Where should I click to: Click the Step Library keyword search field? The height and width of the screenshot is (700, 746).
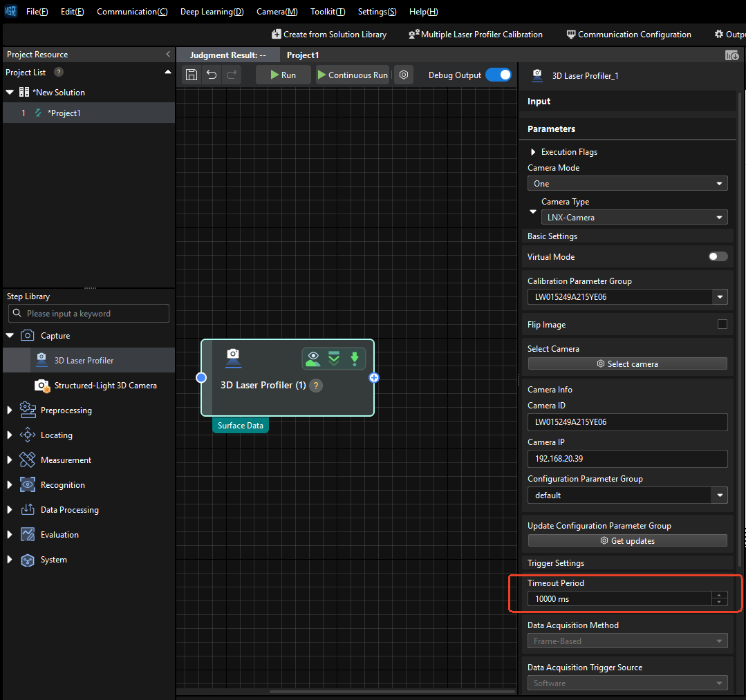(x=88, y=314)
